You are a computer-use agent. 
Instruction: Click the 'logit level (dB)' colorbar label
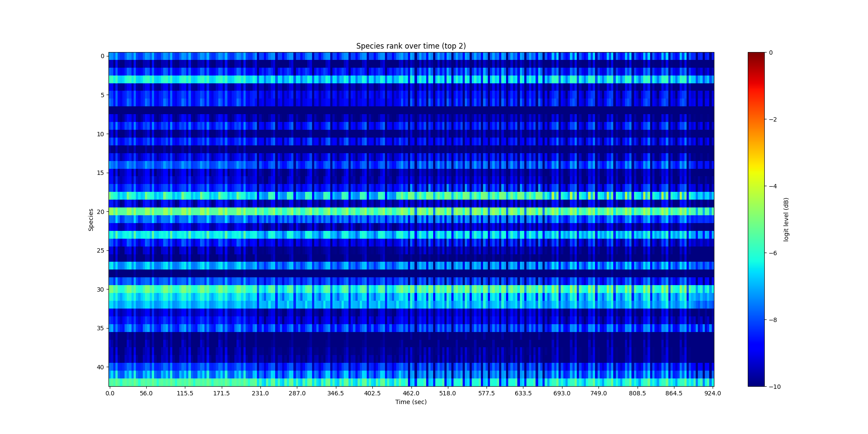pyautogui.click(x=786, y=220)
